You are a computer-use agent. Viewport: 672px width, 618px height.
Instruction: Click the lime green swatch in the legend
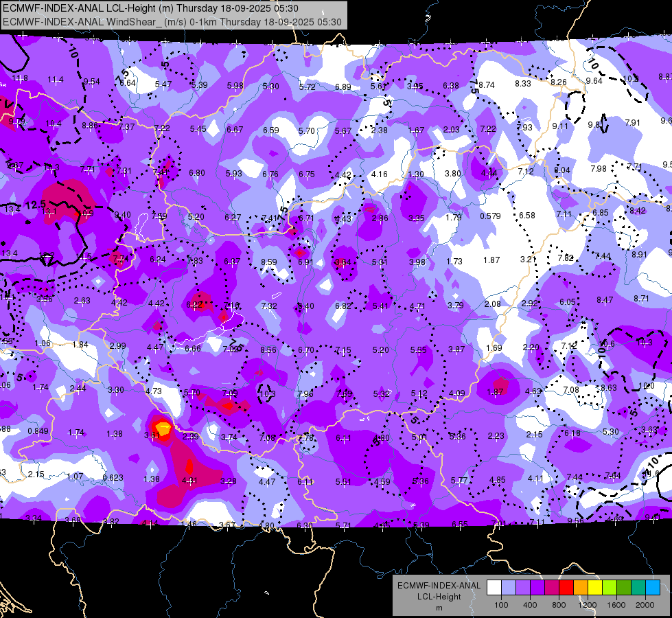click(x=610, y=587)
